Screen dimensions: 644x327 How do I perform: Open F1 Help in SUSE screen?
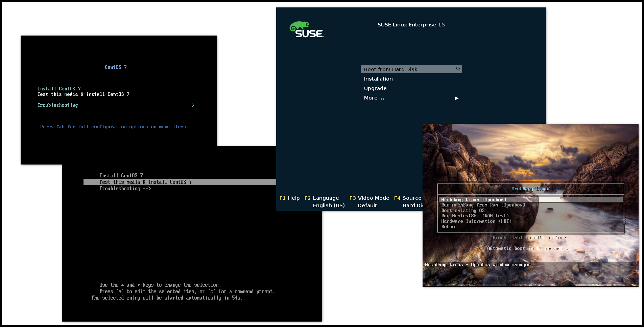tap(290, 198)
